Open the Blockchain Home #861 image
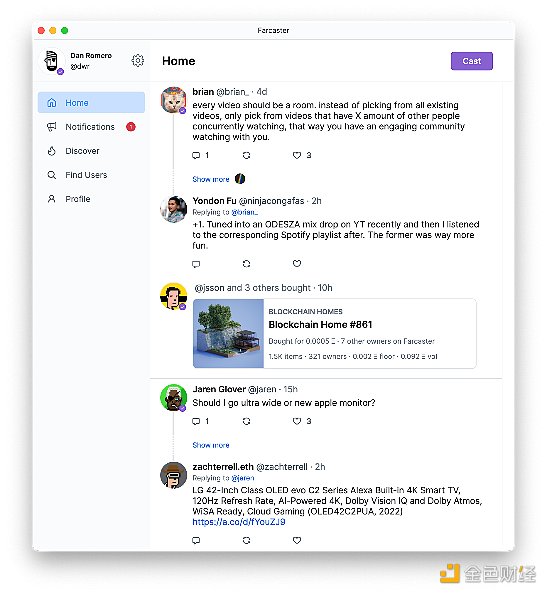547x594 pixels. 228,333
